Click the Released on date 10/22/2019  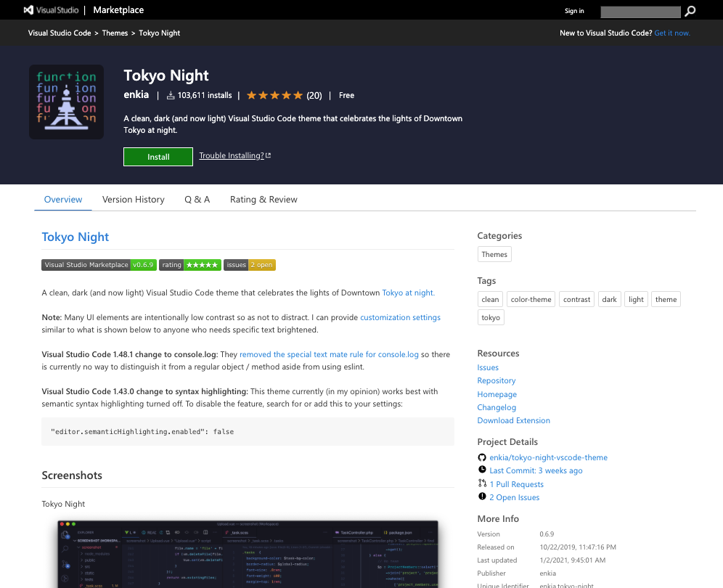[578, 547]
